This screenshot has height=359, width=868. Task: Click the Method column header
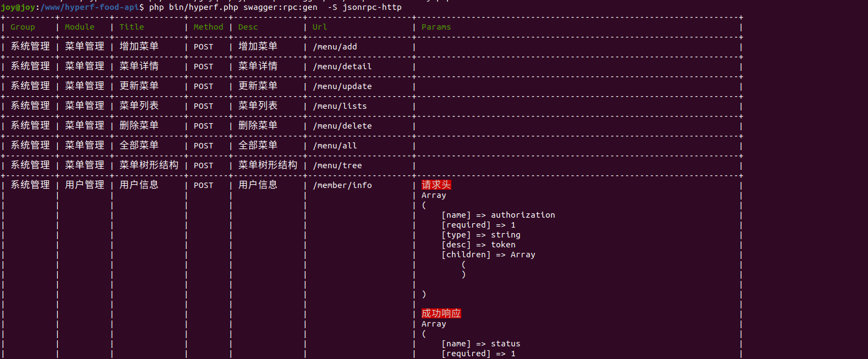(x=208, y=27)
